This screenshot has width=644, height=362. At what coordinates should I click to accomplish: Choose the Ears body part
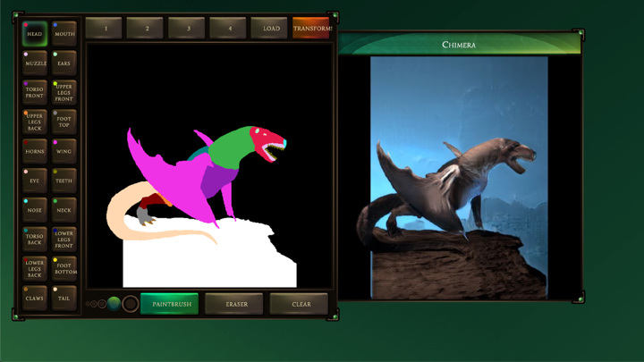pyautogui.click(x=64, y=63)
